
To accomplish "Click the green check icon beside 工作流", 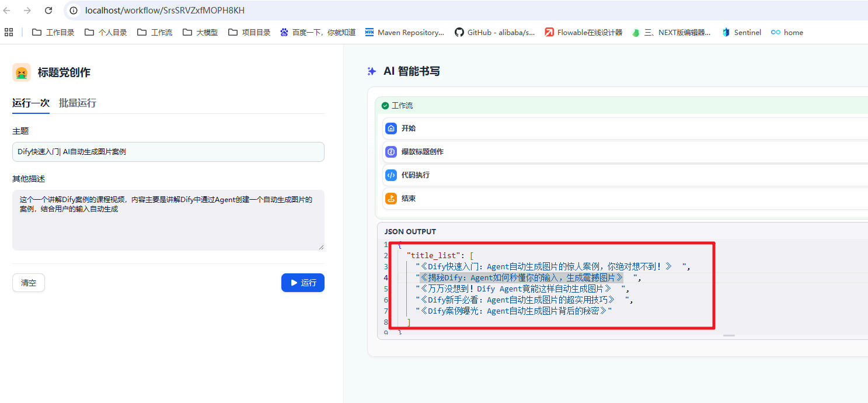I will pos(385,106).
